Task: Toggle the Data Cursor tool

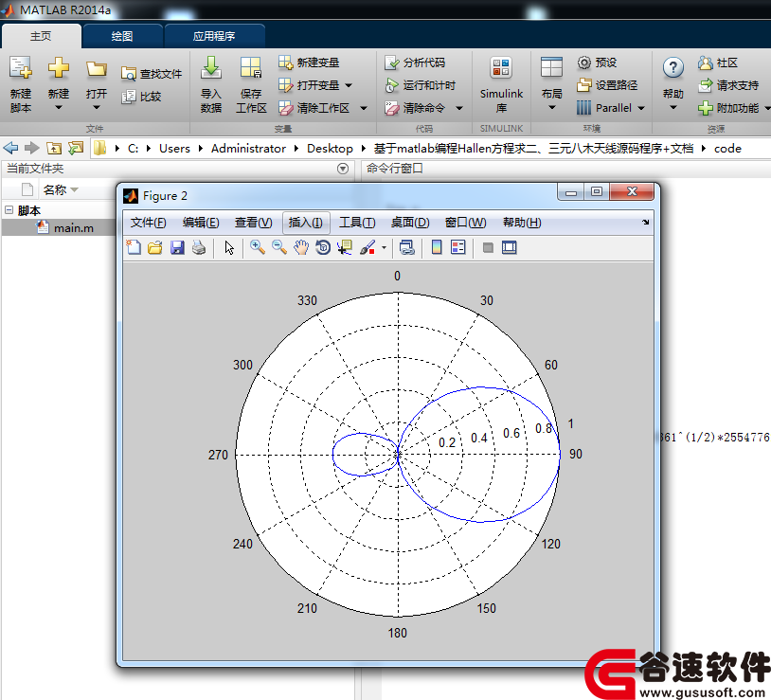Action: click(345, 247)
